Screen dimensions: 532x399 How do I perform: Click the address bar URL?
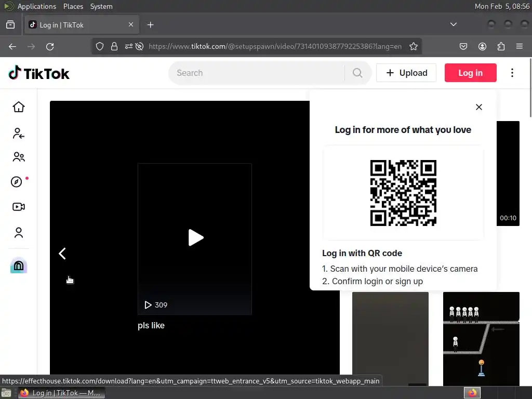(275, 46)
